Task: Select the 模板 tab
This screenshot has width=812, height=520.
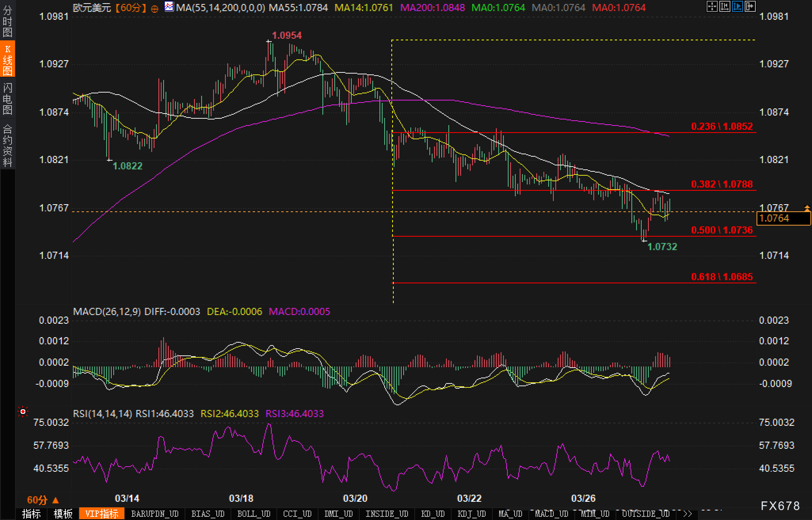Action: (x=63, y=514)
